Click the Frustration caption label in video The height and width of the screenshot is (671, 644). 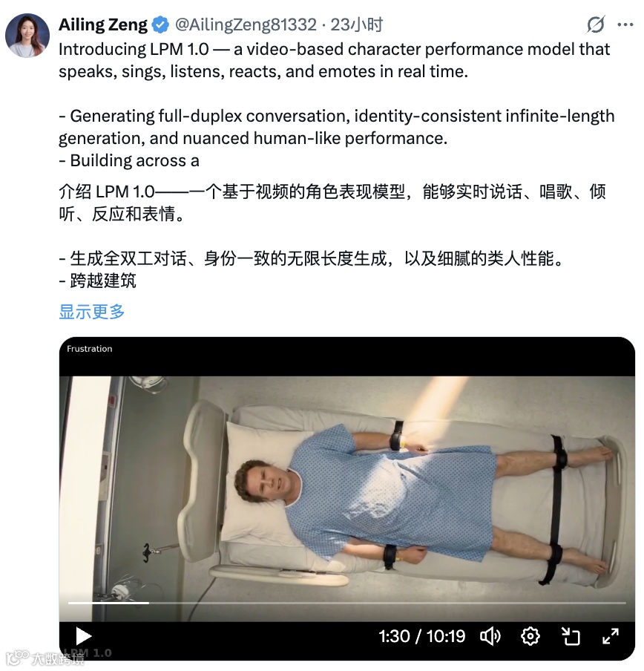89,349
